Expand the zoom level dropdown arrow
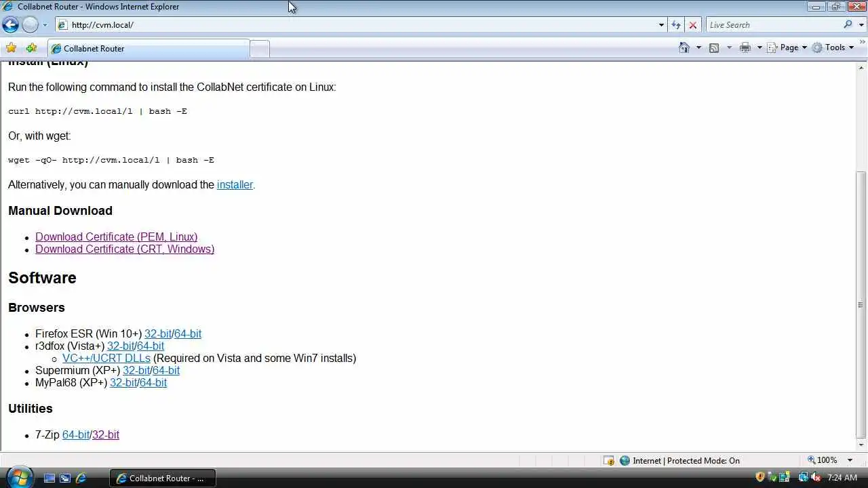 [x=850, y=460]
